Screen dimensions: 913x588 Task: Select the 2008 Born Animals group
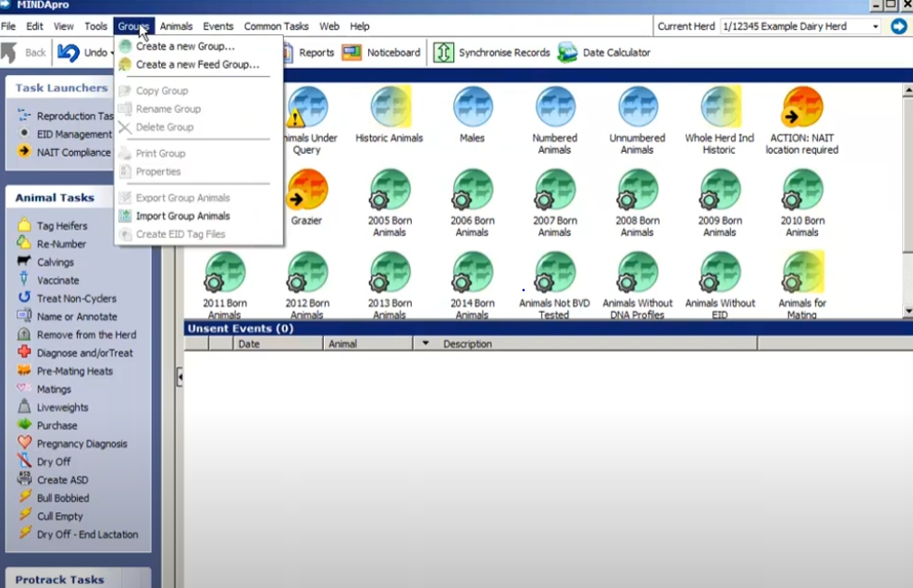(x=638, y=189)
